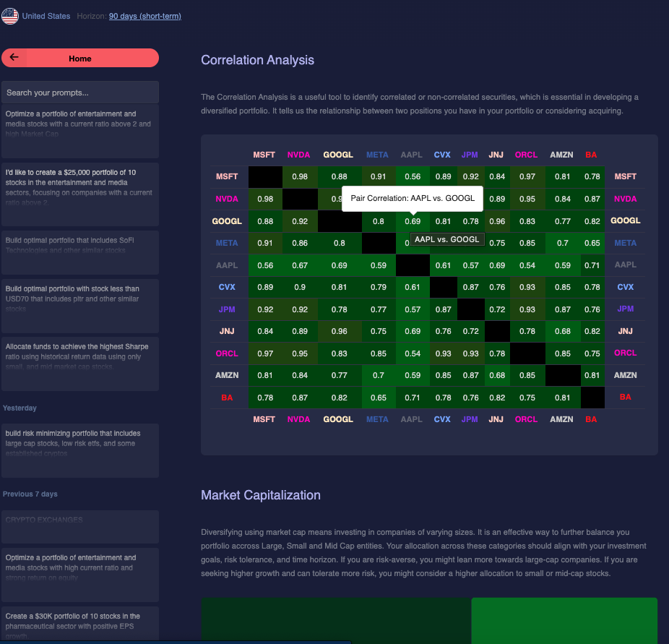Click the 0.54 cell in AAPL row
Image resolution: width=669 pixels, height=644 pixels.
(x=527, y=265)
